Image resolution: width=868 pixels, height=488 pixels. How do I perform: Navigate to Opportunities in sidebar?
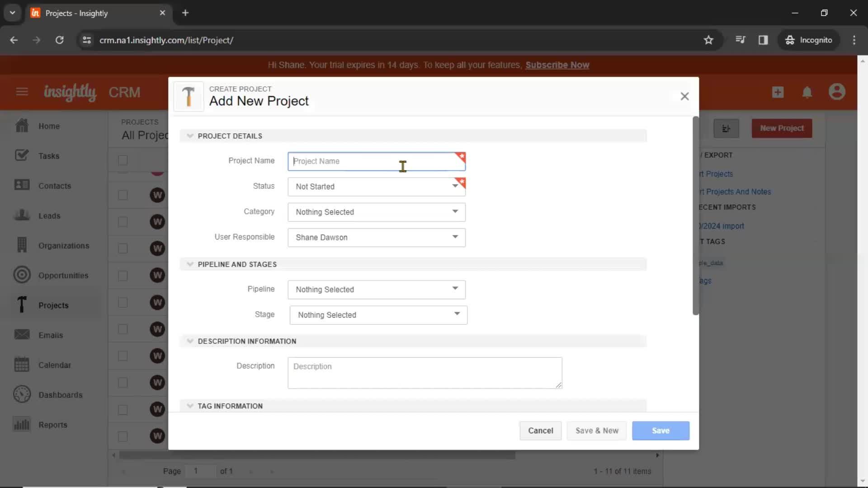63,275
